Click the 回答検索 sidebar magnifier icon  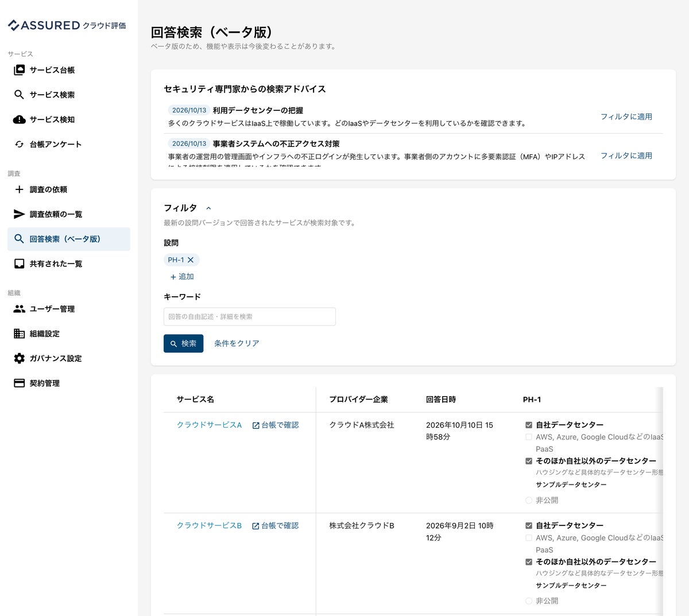(x=20, y=239)
